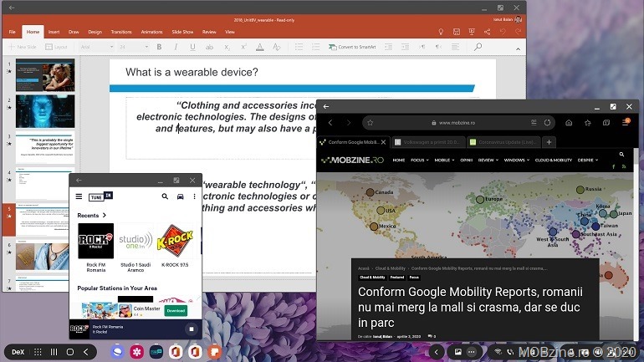Switch to the Draw tab
644x362 pixels.
tap(74, 32)
